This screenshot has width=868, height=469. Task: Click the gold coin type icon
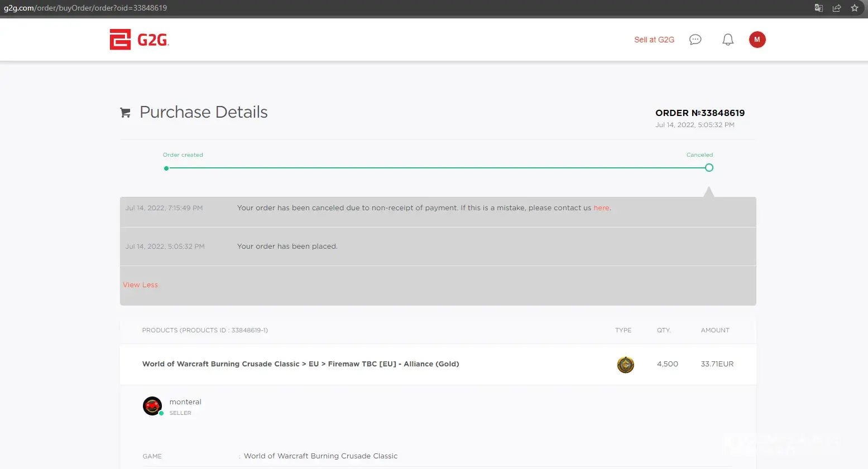625,365
